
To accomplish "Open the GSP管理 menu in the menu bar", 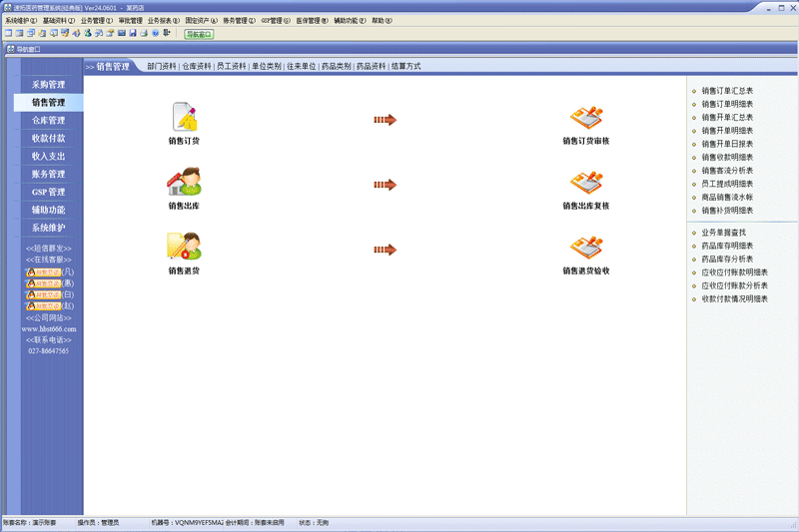I will click(x=276, y=21).
